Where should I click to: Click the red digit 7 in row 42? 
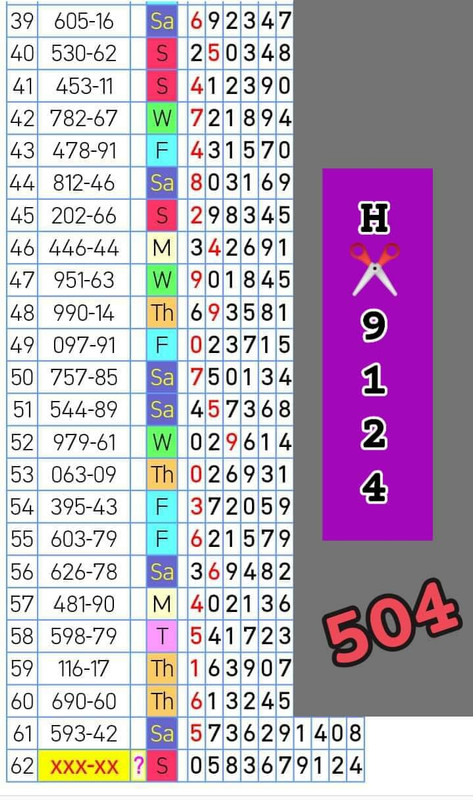point(196,118)
